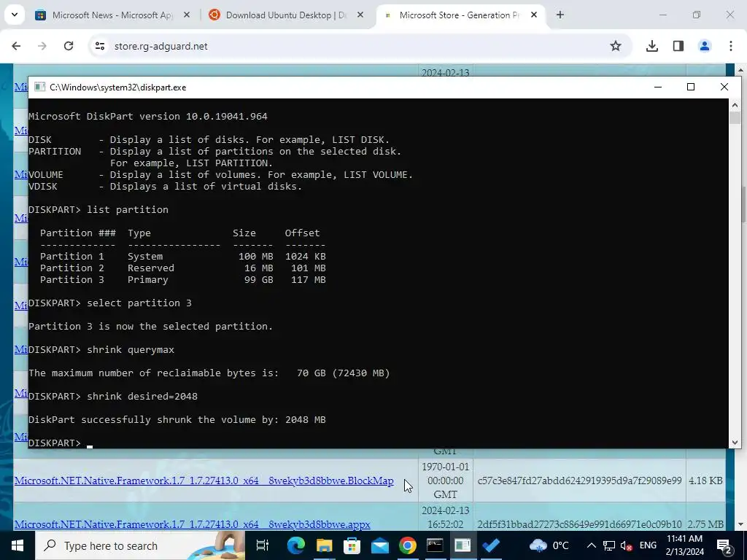Click the 'select partition 3' command line
The image size is (747, 560).
coord(110,303)
